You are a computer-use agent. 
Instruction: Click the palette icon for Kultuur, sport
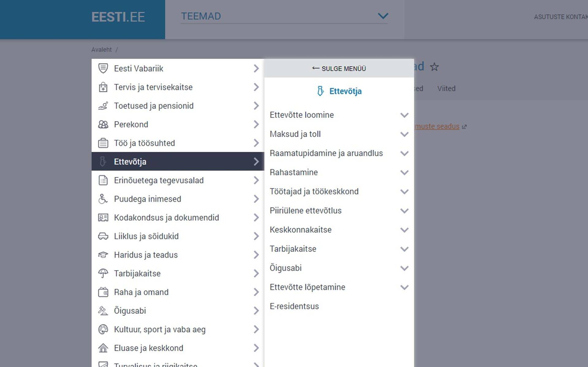point(103,329)
